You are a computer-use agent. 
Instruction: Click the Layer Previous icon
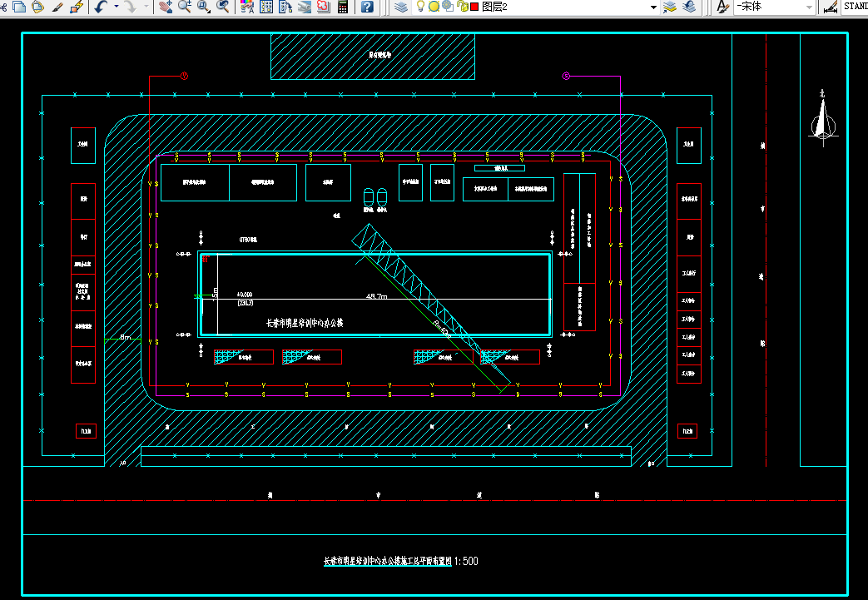[x=689, y=7]
